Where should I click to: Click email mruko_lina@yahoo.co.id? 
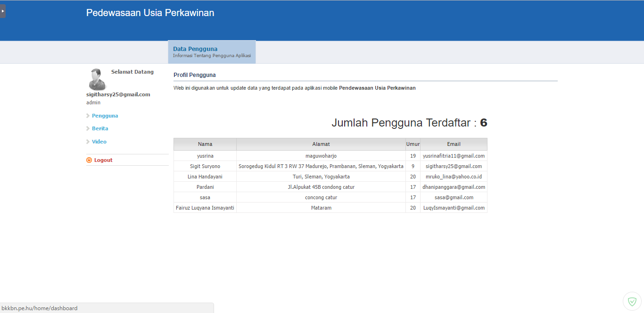(454, 177)
